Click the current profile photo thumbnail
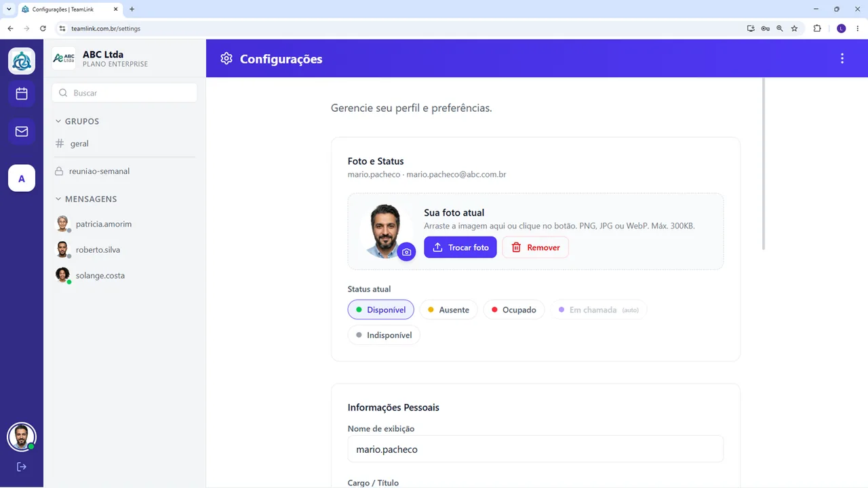The width and height of the screenshot is (868, 488). 384,231
